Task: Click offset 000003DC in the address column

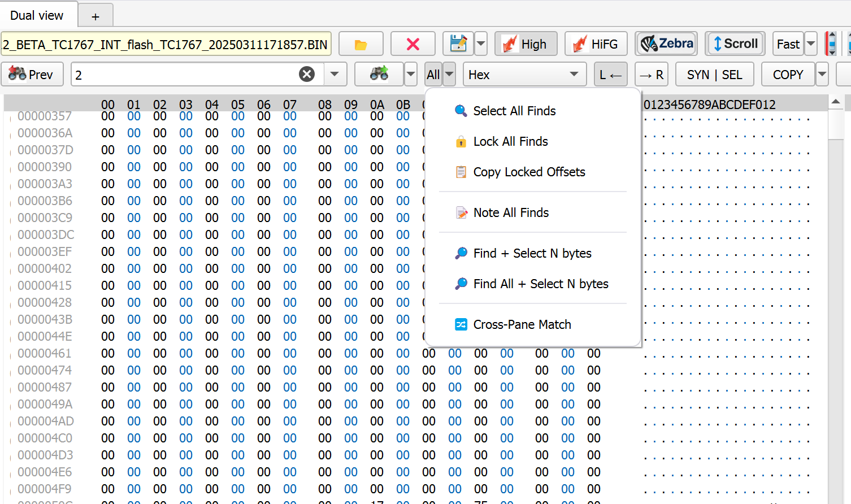Action: point(46,234)
